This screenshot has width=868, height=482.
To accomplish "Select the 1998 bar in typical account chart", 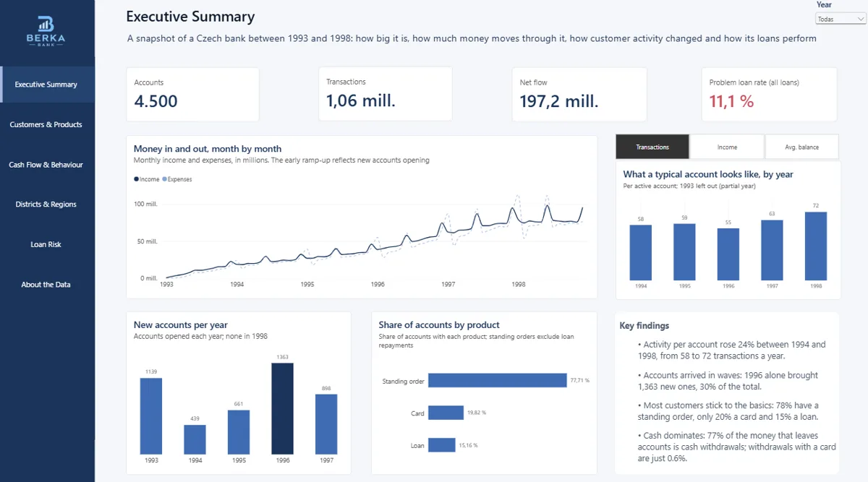I will tap(816, 246).
